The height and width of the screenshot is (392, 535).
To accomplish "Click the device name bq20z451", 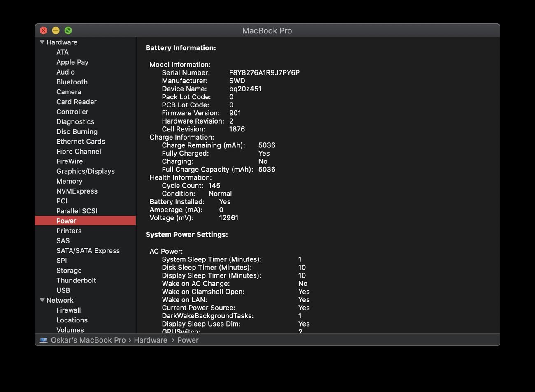I will point(245,89).
